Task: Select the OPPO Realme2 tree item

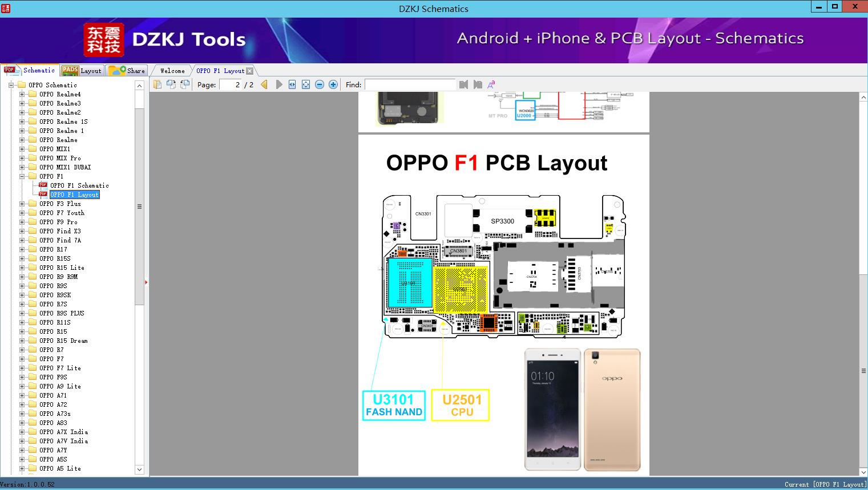Action: pyautogui.click(x=60, y=112)
